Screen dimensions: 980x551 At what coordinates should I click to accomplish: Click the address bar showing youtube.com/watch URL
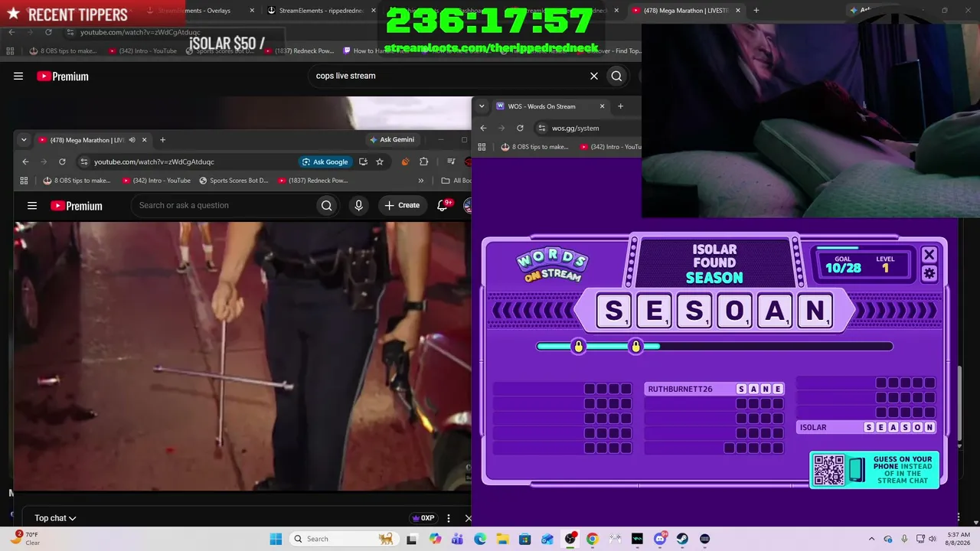coord(195,161)
